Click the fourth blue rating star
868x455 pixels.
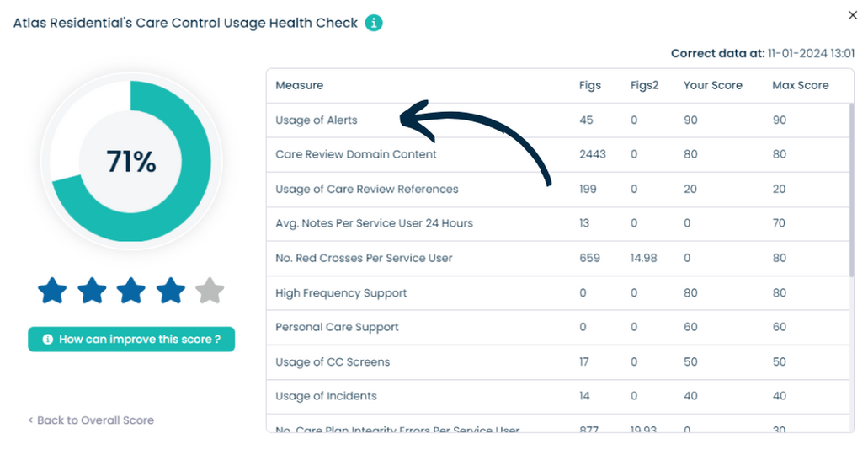[x=171, y=292]
